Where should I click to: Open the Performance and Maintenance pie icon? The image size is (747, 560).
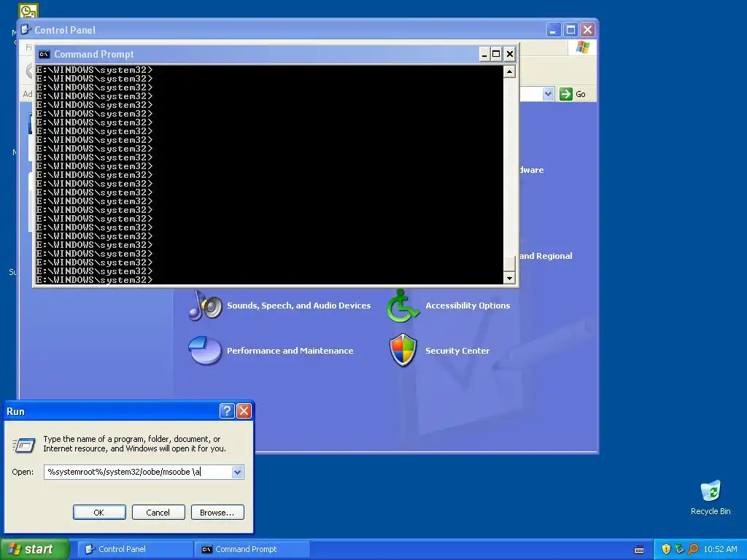(205, 351)
